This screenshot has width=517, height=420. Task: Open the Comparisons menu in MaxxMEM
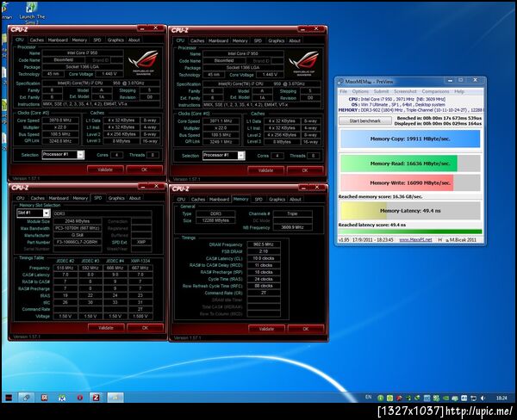[435, 91]
